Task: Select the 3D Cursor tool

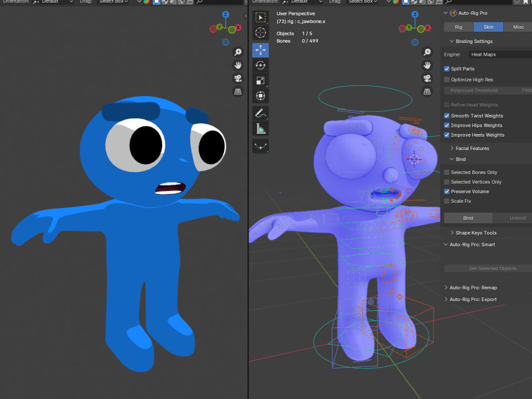Action: pyautogui.click(x=261, y=33)
